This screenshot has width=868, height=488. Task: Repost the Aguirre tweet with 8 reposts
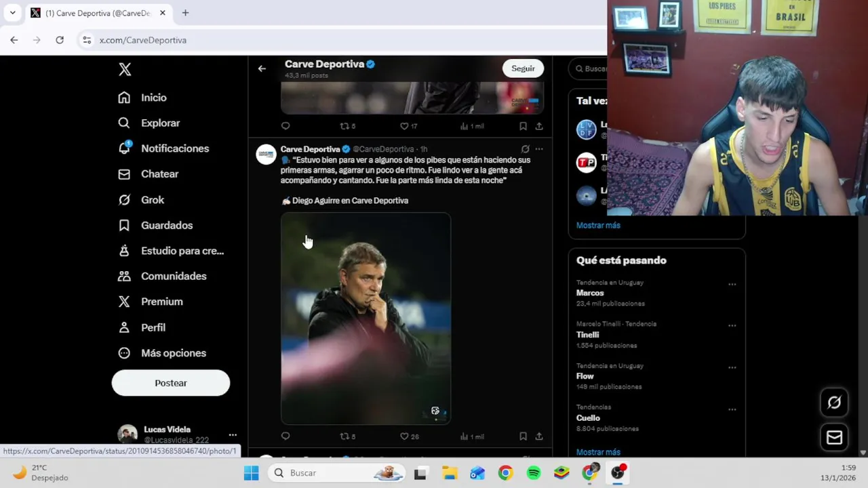[347, 436]
